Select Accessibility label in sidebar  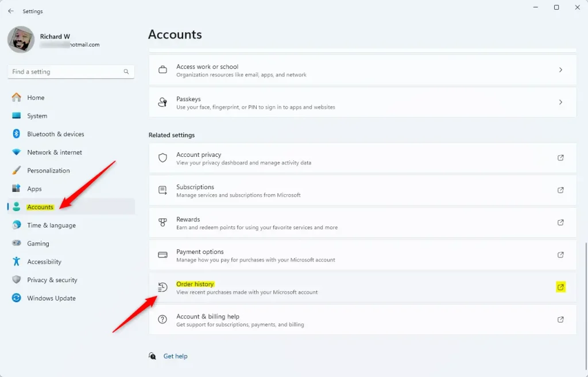tap(44, 261)
